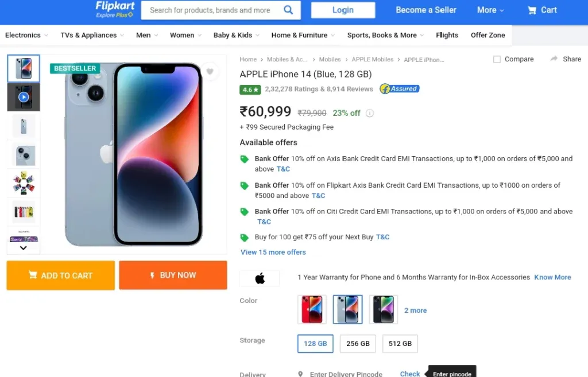Click the BUY NOW button

(173, 275)
